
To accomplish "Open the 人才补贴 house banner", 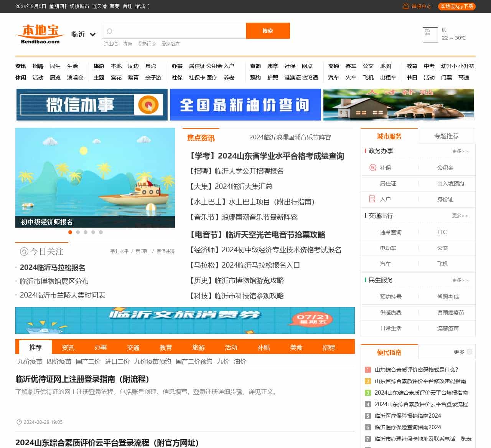I will click(x=399, y=104).
